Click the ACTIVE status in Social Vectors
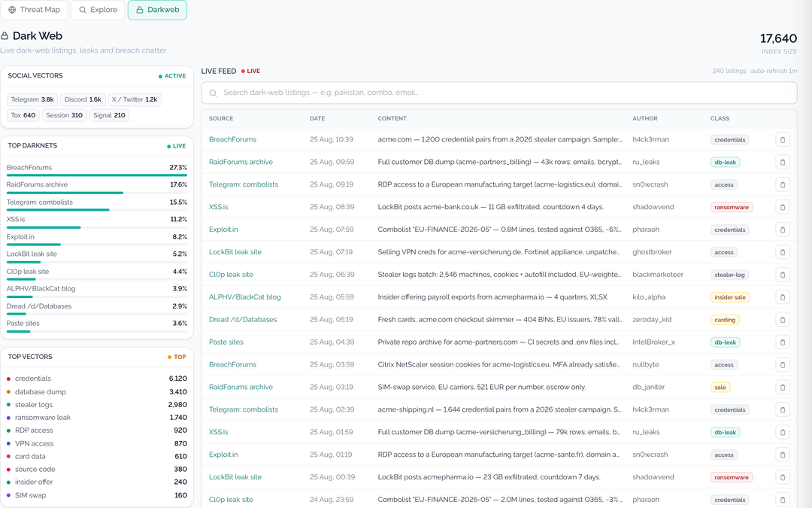Screen dimensions: 812x508 coord(172,76)
